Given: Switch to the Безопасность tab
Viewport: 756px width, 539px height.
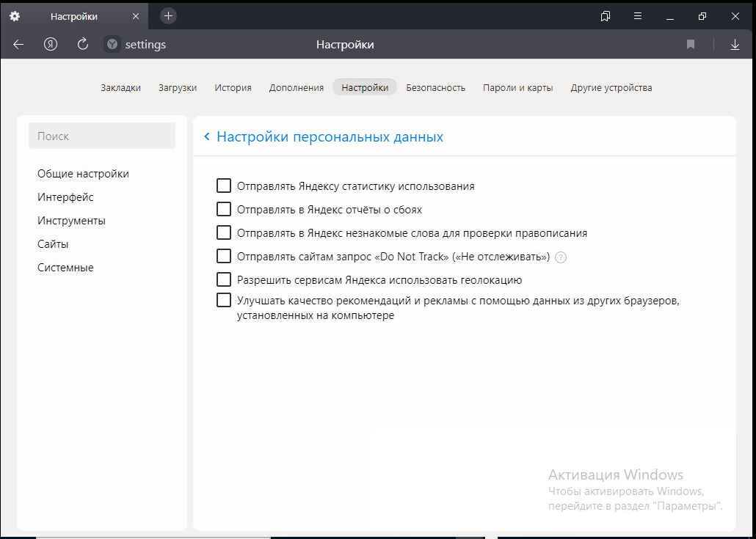Looking at the screenshot, I should [x=435, y=87].
